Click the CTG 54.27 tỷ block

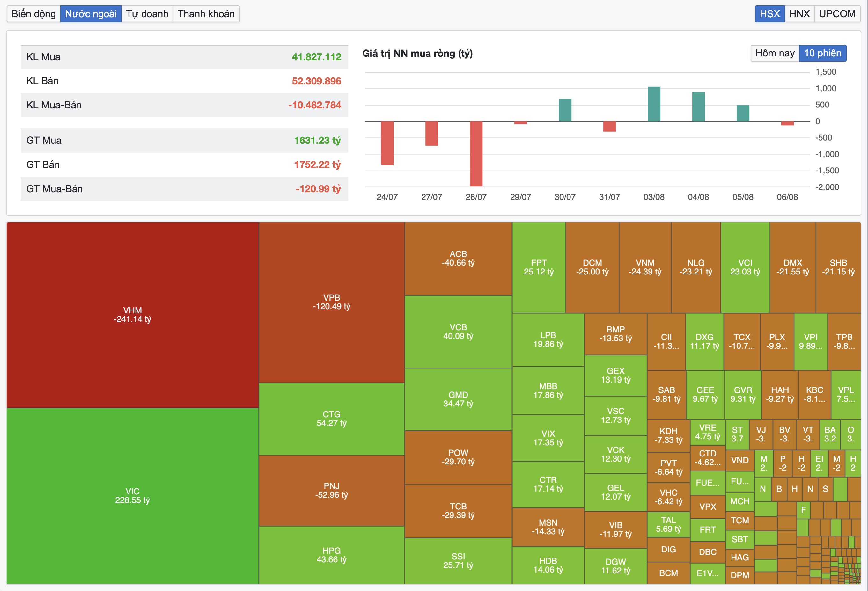[x=332, y=419]
